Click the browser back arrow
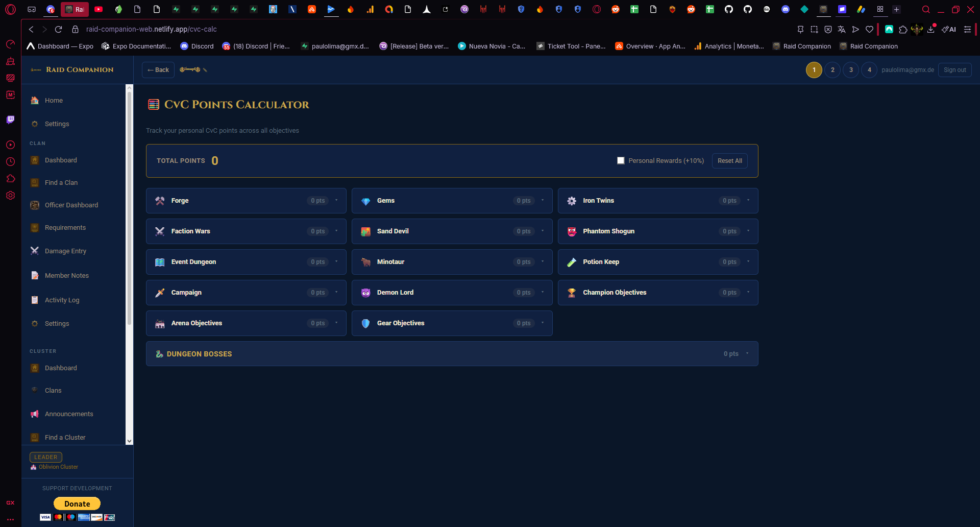The height and width of the screenshot is (527, 980). 31,29
